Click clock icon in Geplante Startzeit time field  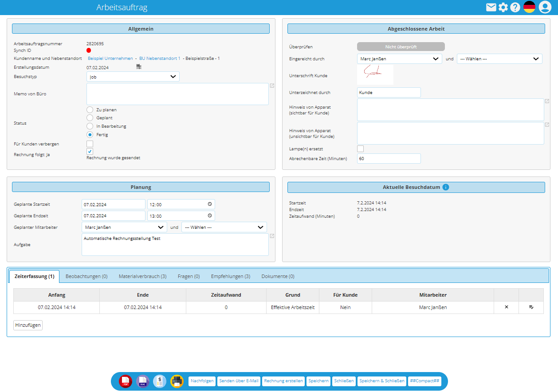210,204
